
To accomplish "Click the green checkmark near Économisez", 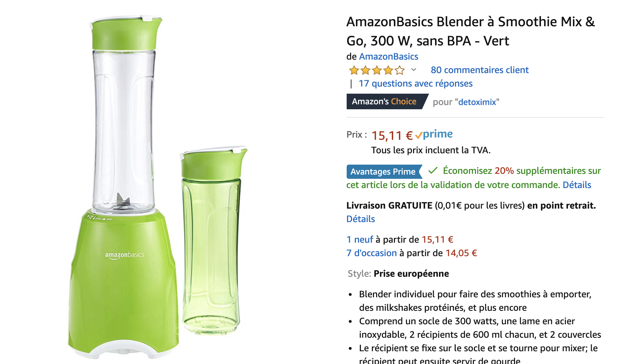I will (x=433, y=171).
